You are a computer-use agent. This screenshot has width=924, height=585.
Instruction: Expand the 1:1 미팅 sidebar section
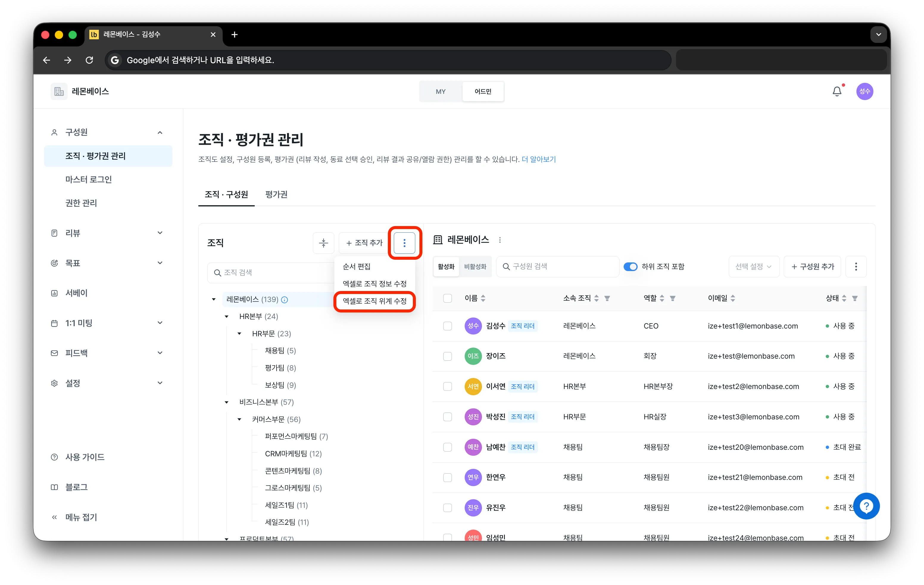160,323
